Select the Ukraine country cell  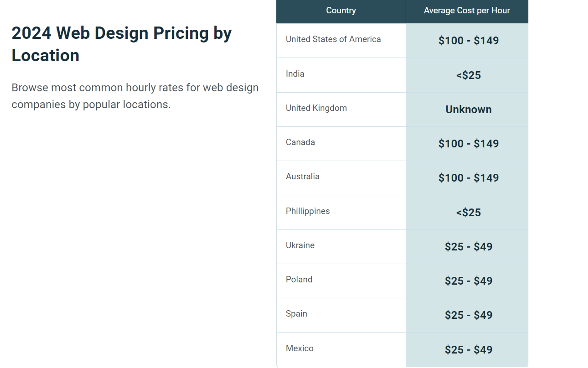click(x=341, y=247)
